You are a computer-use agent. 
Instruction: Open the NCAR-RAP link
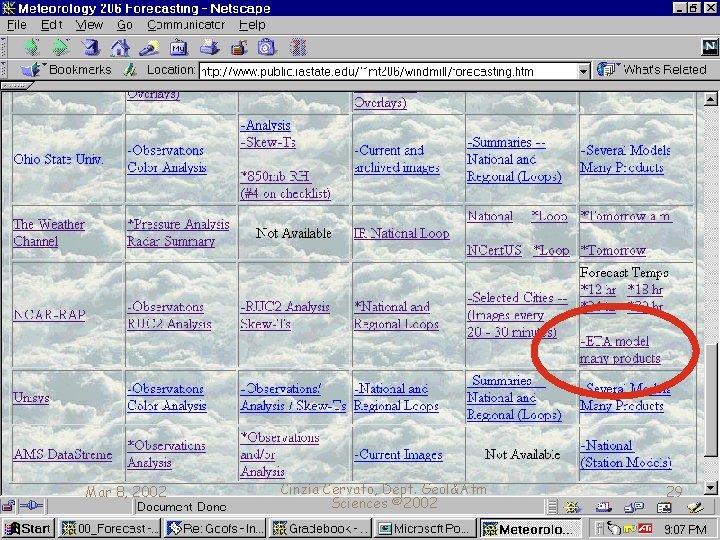[x=49, y=315]
